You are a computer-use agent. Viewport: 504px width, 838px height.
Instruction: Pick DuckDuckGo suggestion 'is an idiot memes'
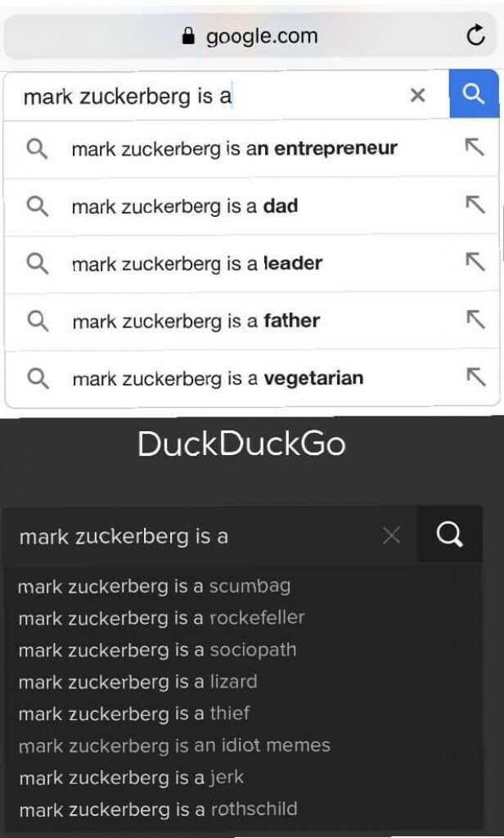[x=174, y=746]
